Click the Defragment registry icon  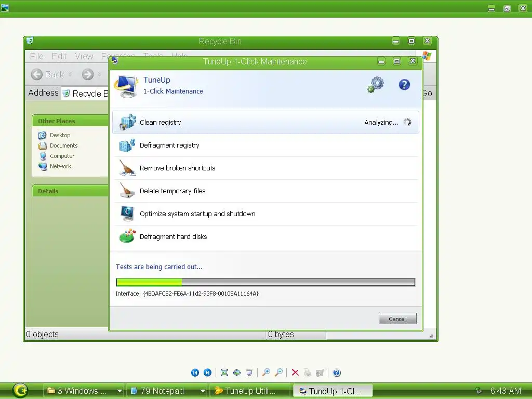[x=128, y=145]
